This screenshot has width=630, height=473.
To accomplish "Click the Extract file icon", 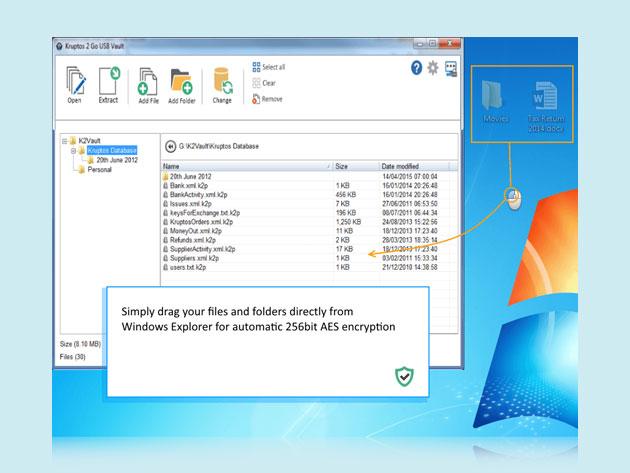I will click(108, 84).
